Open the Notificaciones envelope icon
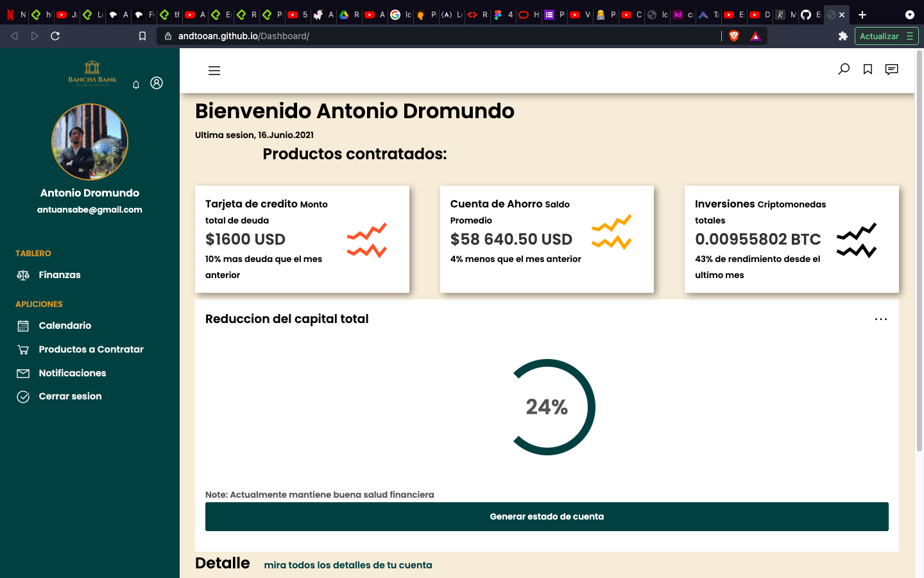924x578 pixels. click(23, 373)
